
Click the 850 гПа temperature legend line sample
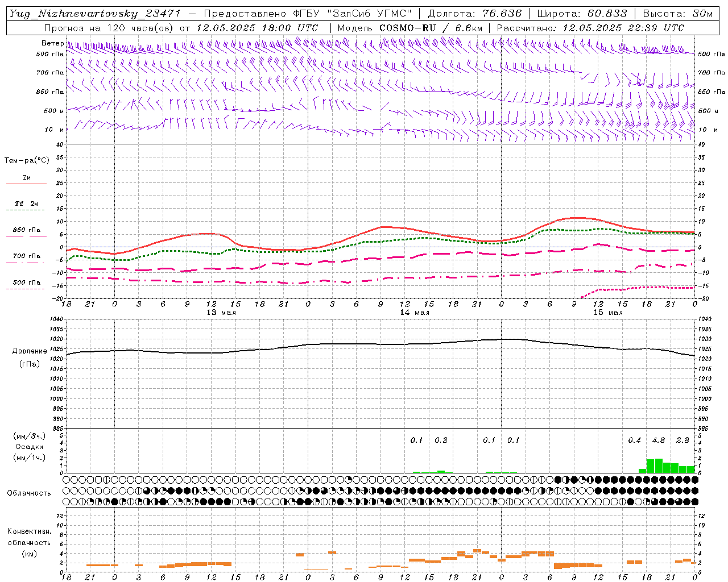26,236
